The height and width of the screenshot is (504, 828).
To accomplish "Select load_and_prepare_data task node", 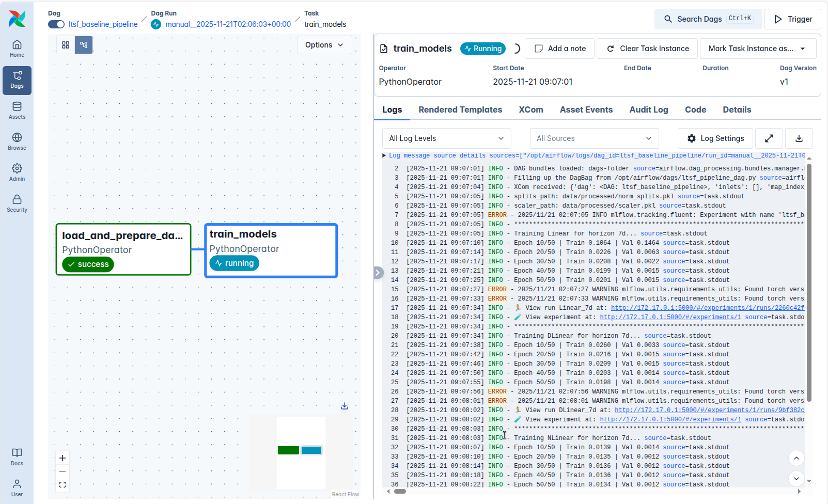I will tap(123, 249).
